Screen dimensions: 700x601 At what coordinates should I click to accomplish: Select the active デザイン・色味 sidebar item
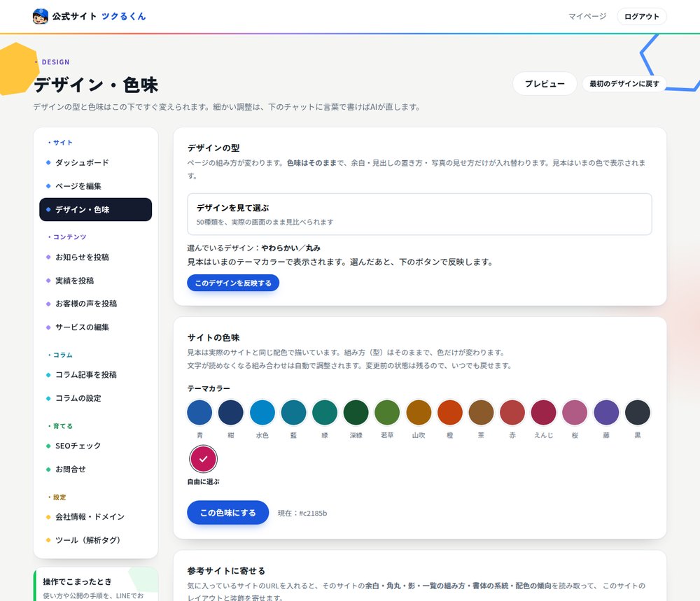tap(95, 209)
